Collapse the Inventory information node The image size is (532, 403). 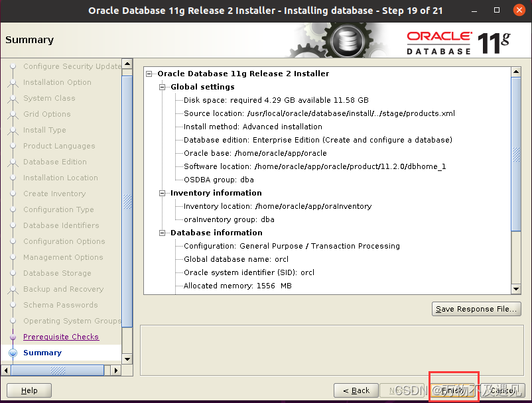click(x=162, y=193)
